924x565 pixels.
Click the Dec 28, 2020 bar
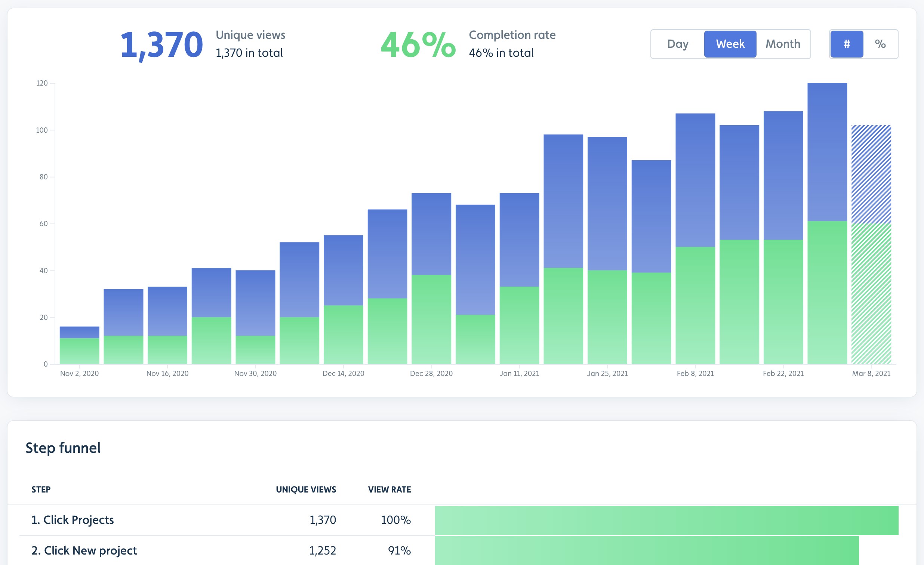(x=431, y=278)
